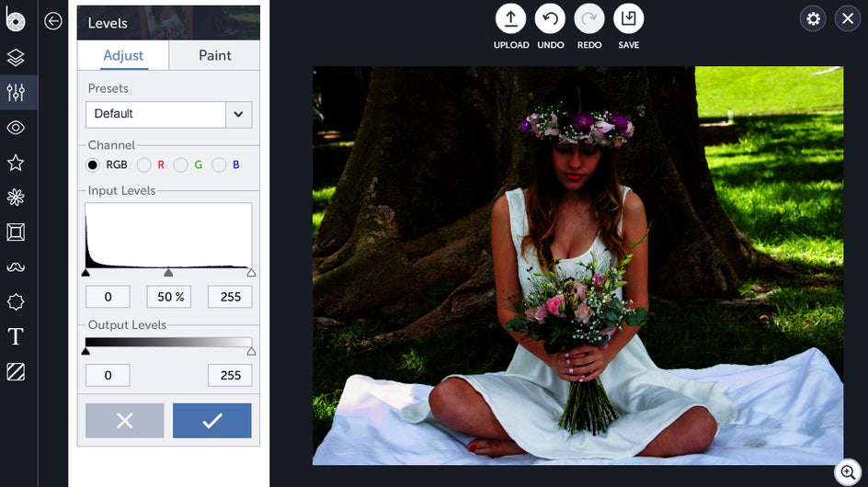
Task: Switch to the Adjust tab
Action: tap(123, 55)
